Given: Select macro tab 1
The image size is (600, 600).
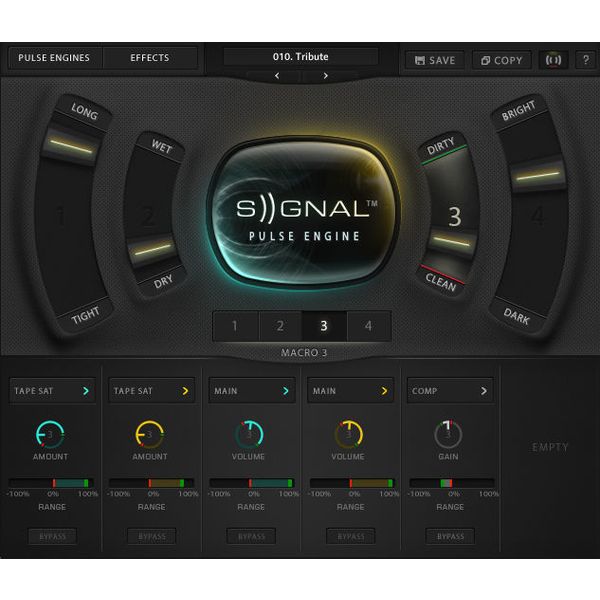Looking at the screenshot, I should 235,326.
